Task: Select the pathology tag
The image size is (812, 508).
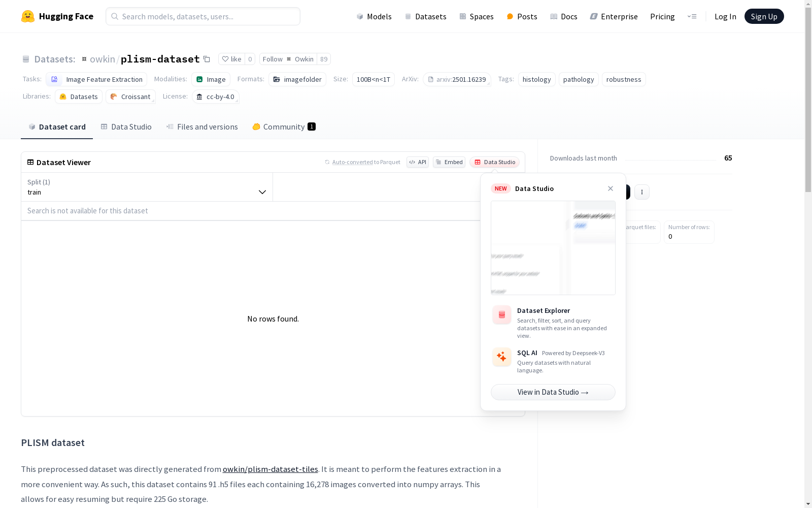Action: tap(579, 79)
